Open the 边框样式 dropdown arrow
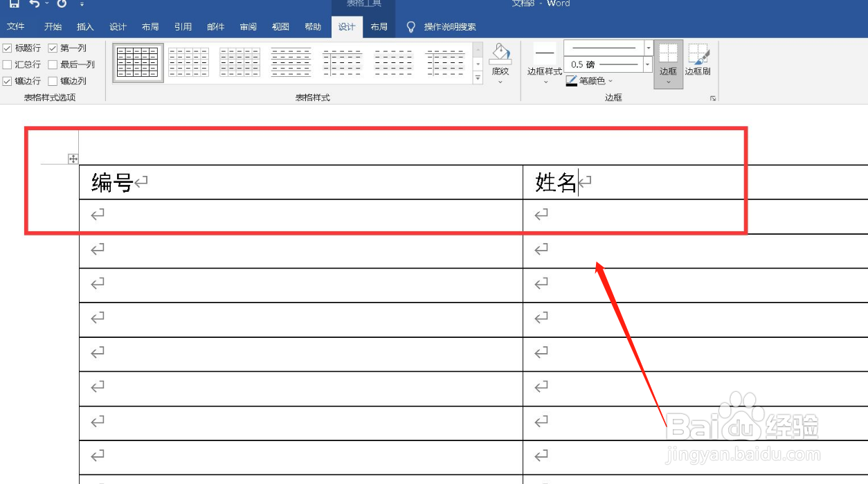Image resolution: width=868 pixels, height=484 pixels. (545, 82)
